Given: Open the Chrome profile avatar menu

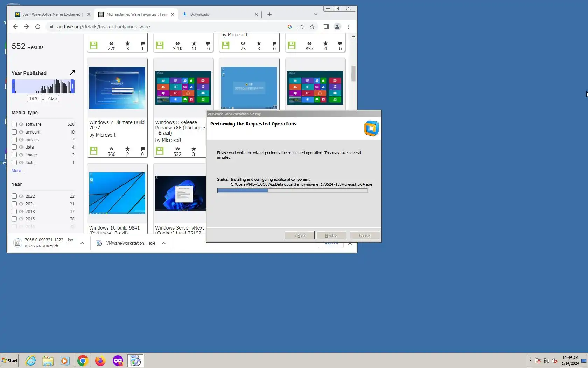Looking at the screenshot, I should 337,27.
